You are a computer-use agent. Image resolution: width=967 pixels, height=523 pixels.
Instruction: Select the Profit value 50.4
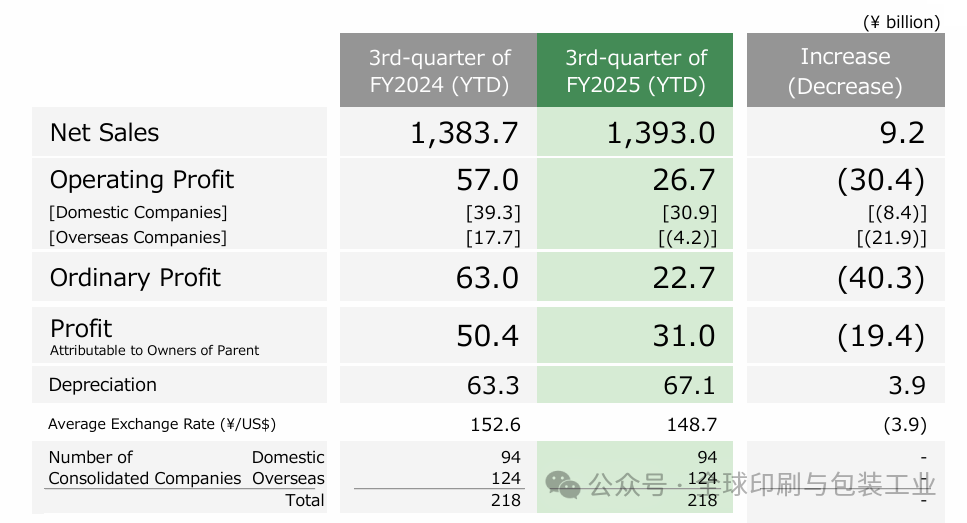point(487,336)
